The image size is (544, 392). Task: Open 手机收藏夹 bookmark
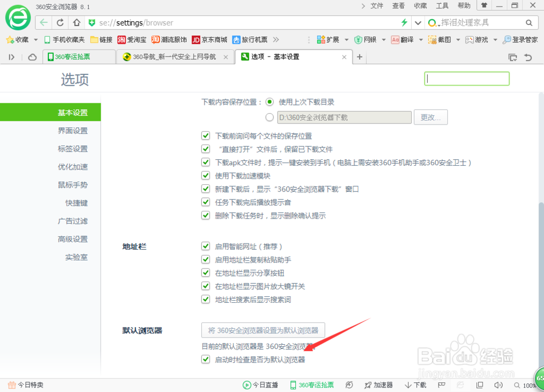coord(65,40)
